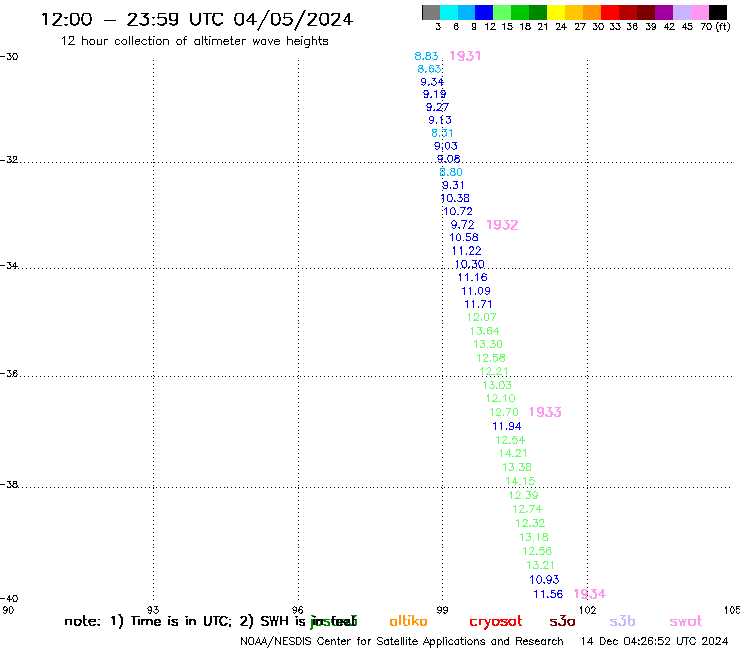Click the black swatch at the color scale end
The image size is (740, 650).
(718, 12)
